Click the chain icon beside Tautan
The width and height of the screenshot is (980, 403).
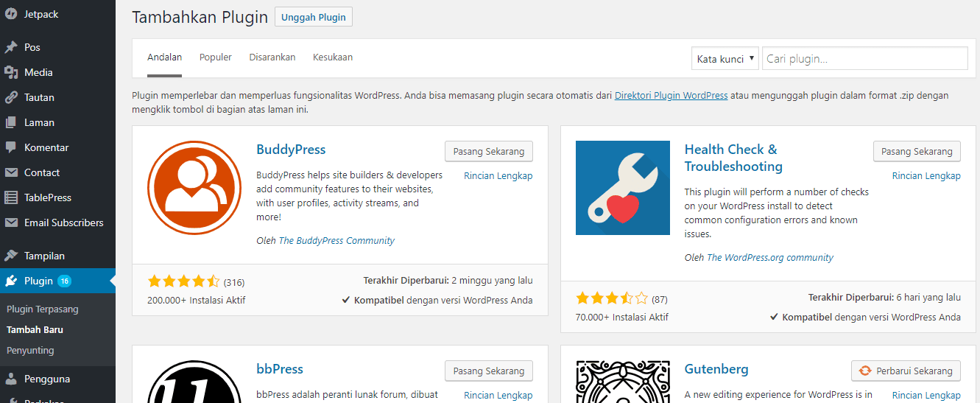(x=11, y=97)
